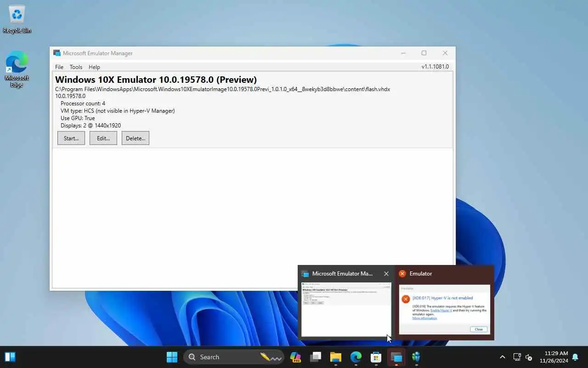Open the network status tray icon
The width and height of the screenshot is (588, 368).
point(517,357)
